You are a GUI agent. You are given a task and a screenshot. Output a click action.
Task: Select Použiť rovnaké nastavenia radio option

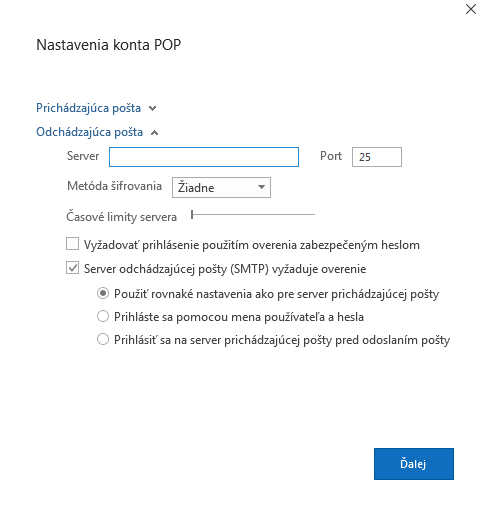(x=103, y=293)
